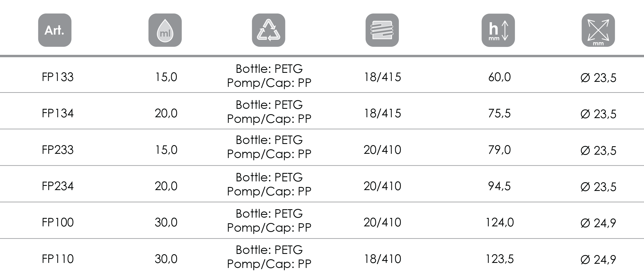Click the diameter arrows icon
The height and width of the screenshot is (275, 644).
pos(598,30)
